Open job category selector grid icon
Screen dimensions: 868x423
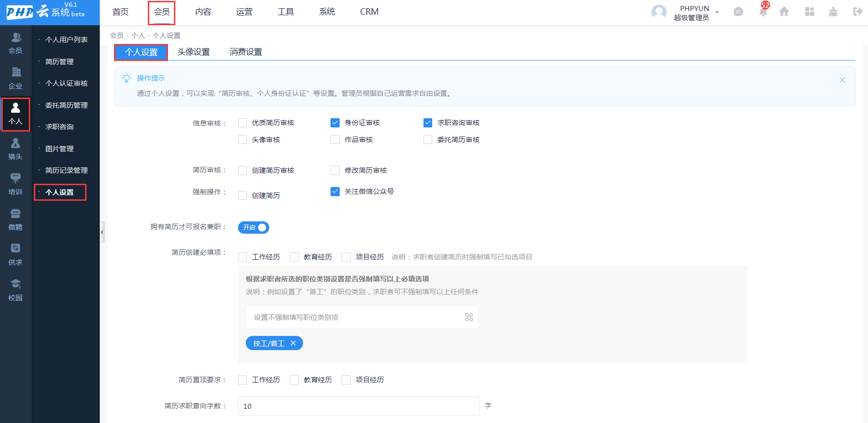point(469,317)
